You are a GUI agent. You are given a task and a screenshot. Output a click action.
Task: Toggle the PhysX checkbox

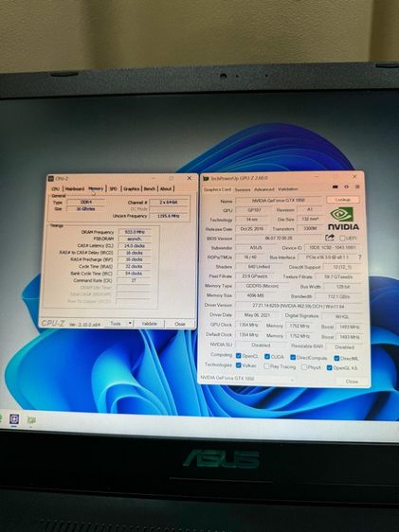click(x=304, y=367)
